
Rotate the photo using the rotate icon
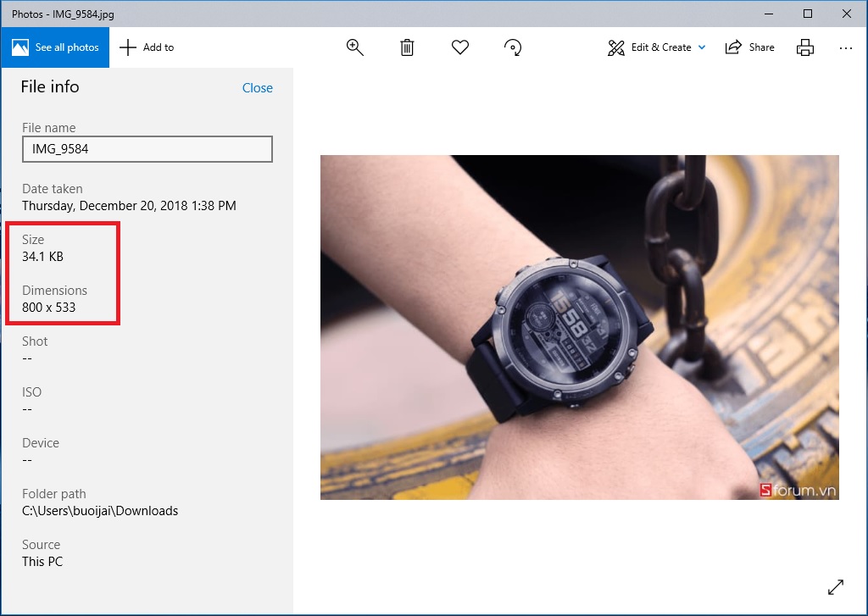pyautogui.click(x=513, y=47)
